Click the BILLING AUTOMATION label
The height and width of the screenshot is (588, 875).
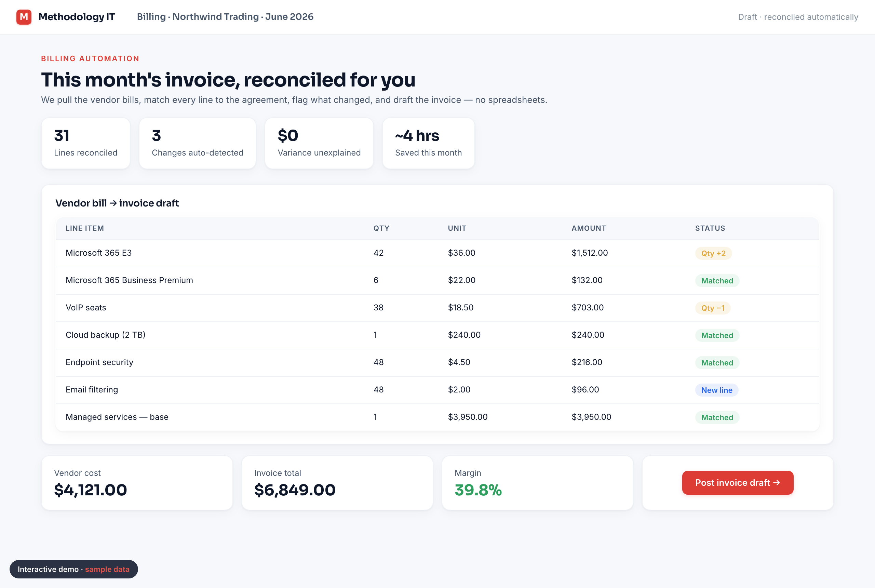pyautogui.click(x=90, y=58)
